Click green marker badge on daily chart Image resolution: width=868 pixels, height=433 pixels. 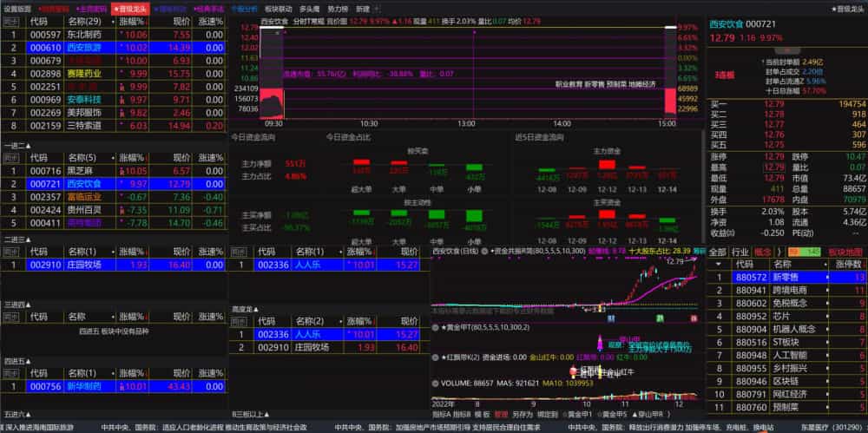pyautogui.click(x=660, y=318)
